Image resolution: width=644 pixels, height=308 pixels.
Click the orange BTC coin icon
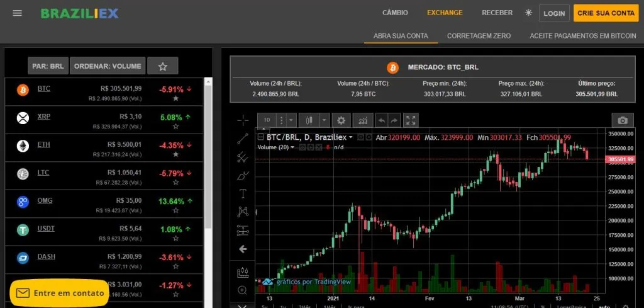pyautogui.click(x=23, y=90)
